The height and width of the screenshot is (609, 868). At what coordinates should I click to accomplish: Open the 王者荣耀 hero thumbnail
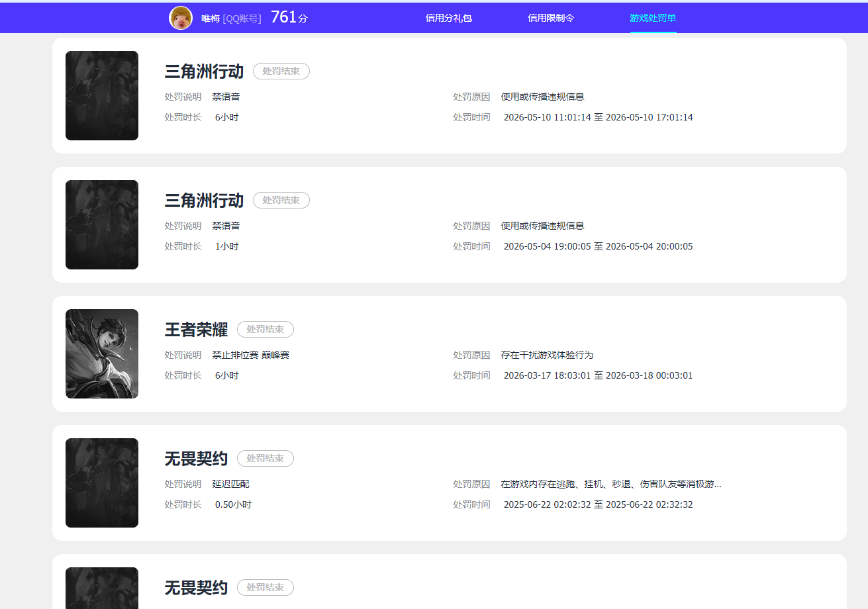click(x=102, y=353)
